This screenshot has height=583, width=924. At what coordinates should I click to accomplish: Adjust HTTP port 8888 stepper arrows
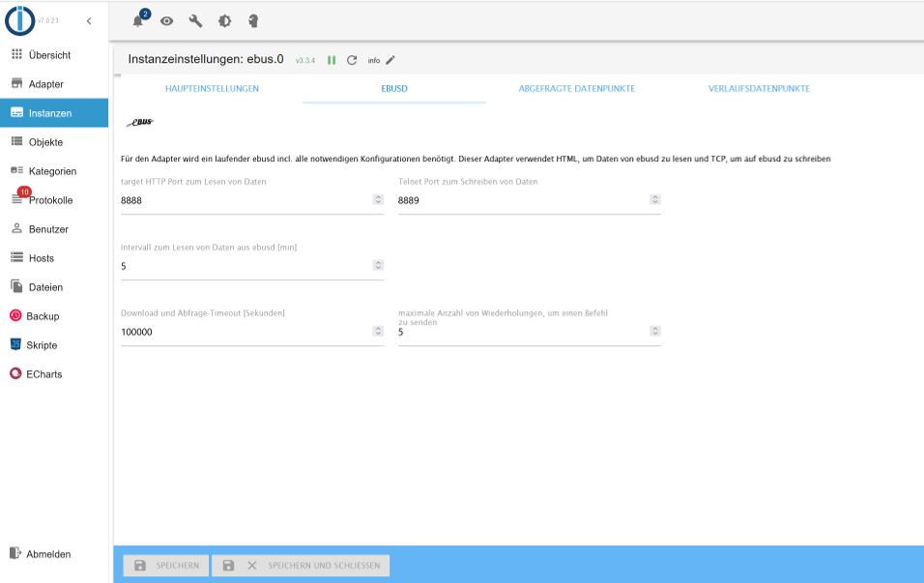click(378, 200)
